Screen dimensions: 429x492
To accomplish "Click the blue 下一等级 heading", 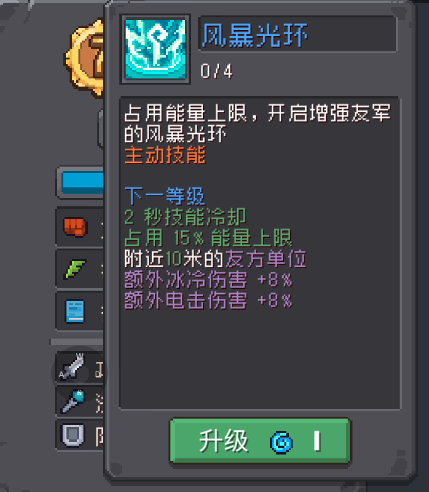I will tap(164, 196).
